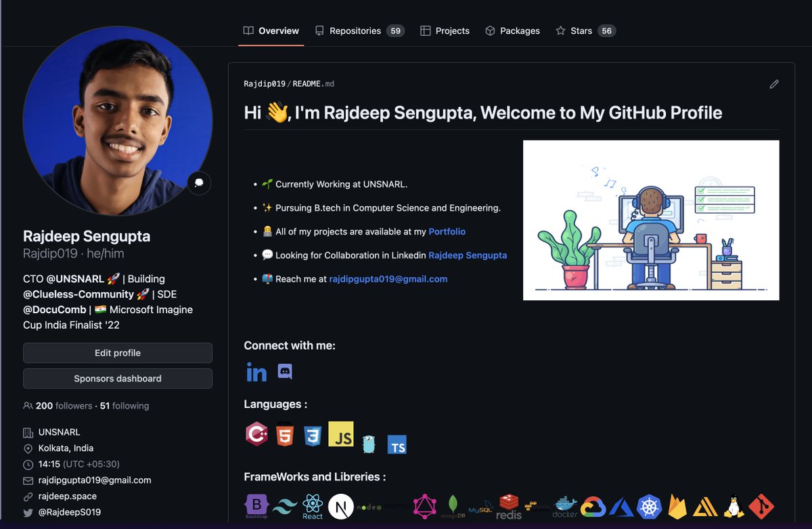Click the HTML5 language badge
Viewport: 812px width, 529px height.
(285, 434)
